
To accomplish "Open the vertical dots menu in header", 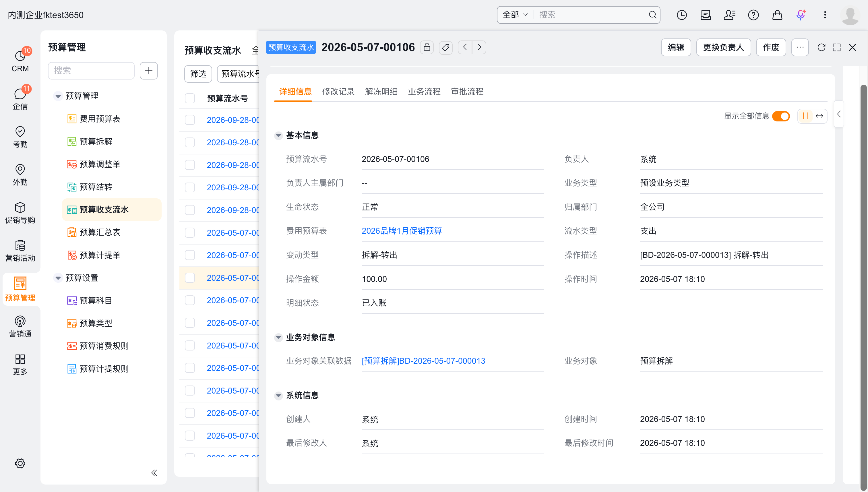I will (825, 15).
